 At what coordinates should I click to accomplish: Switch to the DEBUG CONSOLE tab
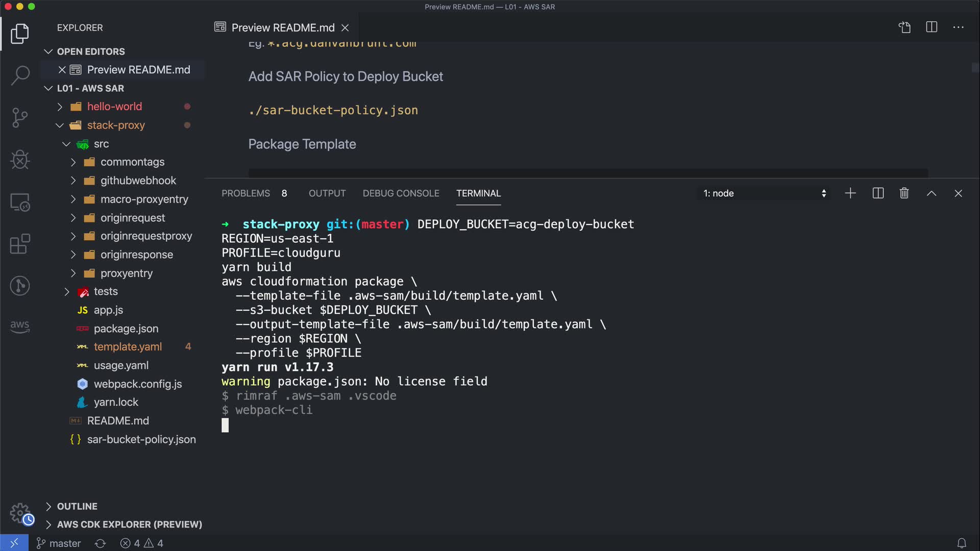(x=401, y=193)
